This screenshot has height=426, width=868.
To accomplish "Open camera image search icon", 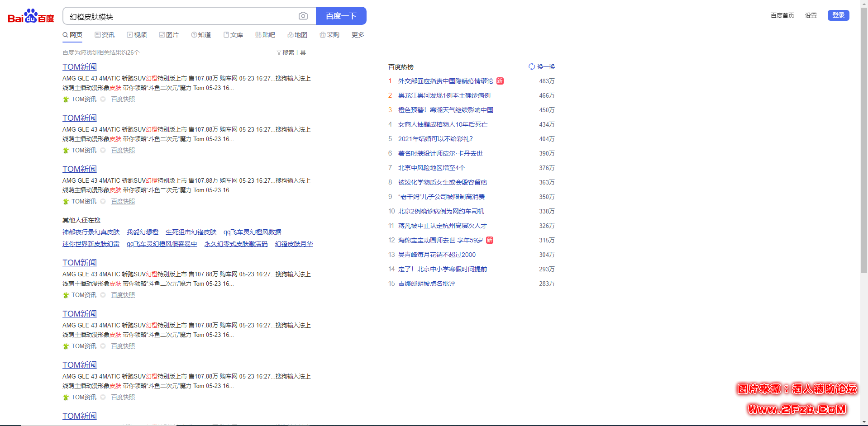I will [303, 16].
